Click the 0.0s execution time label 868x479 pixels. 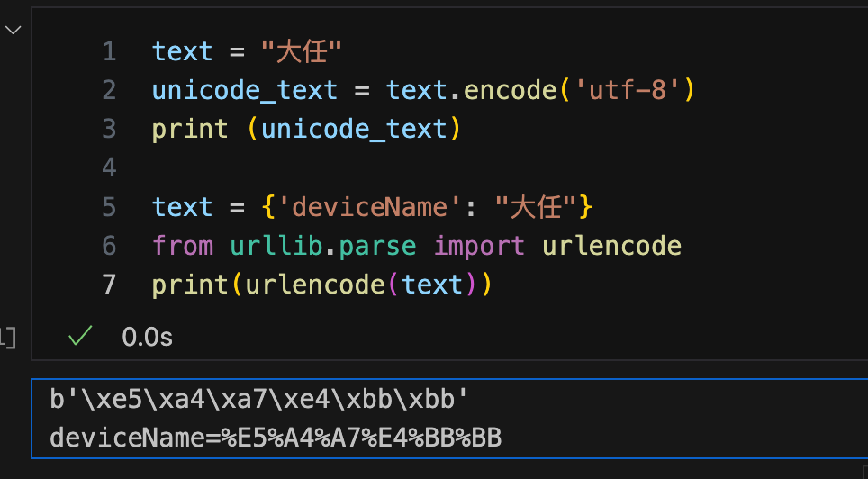[x=148, y=337]
